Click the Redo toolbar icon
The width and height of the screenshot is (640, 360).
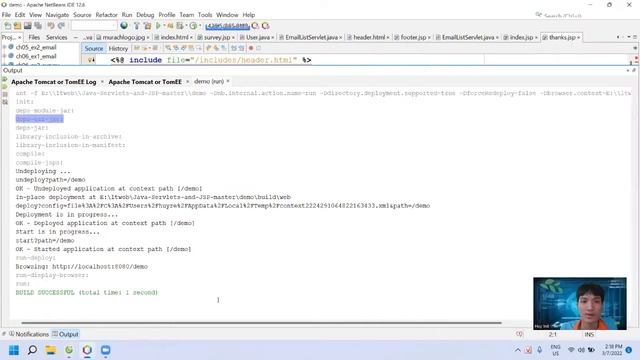[61, 26]
